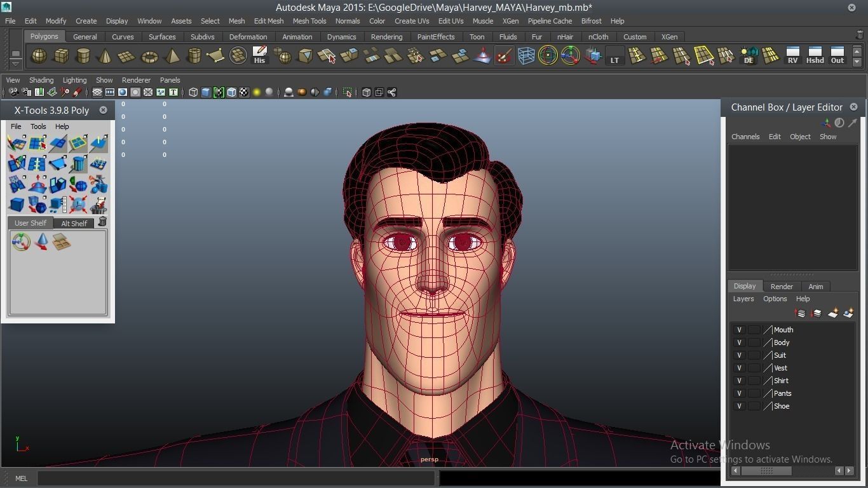Toggle visibility of the Suit layer
868x488 pixels.
[739, 355]
